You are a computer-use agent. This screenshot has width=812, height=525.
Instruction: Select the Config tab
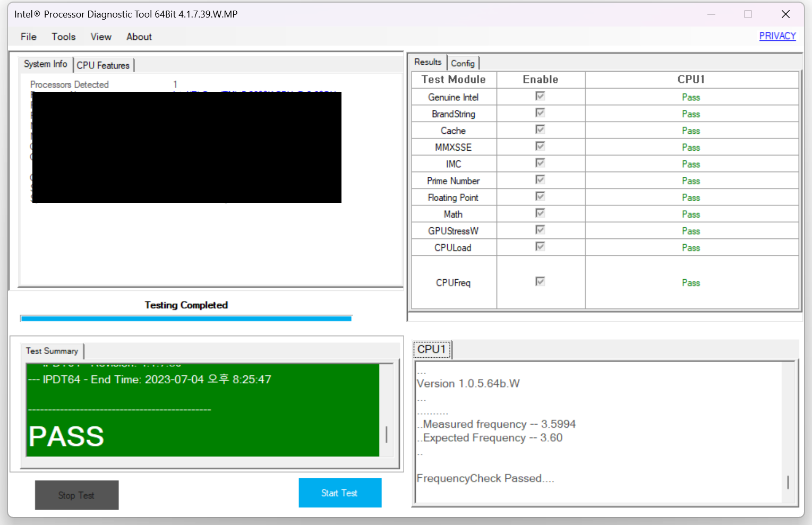(x=463, y=63)
